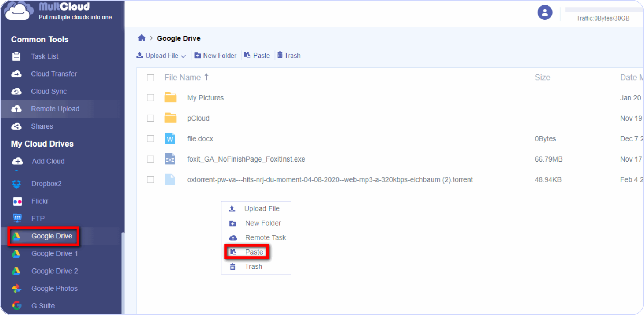Click the toolbar Paste clipboard icon
The image size is (644, 315).
point(247,55)
